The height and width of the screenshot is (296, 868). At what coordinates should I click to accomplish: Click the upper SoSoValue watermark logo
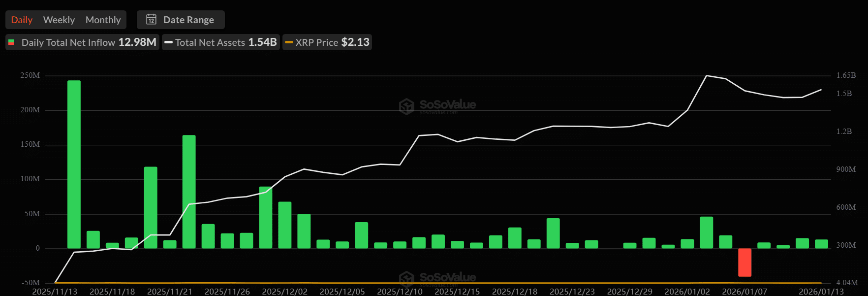tap(406, 106)
